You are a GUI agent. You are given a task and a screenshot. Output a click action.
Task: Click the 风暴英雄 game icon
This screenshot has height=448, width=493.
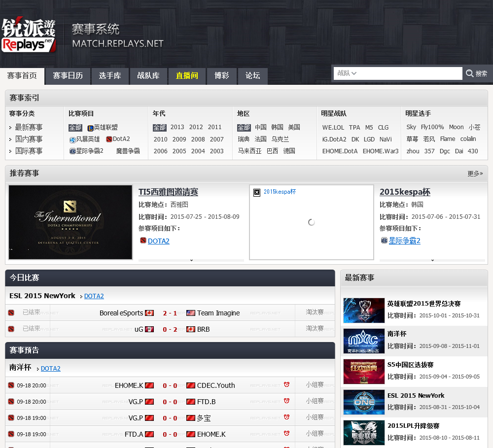coord(72,139)
